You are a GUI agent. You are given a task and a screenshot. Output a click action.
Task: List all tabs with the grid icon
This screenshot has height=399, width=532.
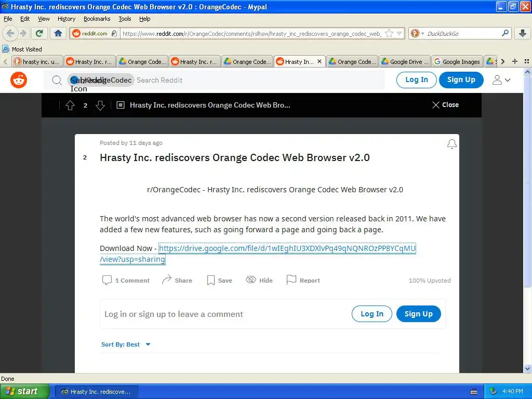click(527, 61)
